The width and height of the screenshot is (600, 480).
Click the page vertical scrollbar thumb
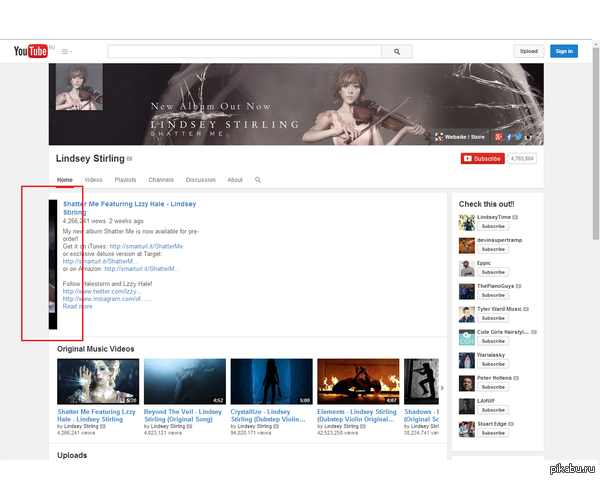tap(596, 144)
